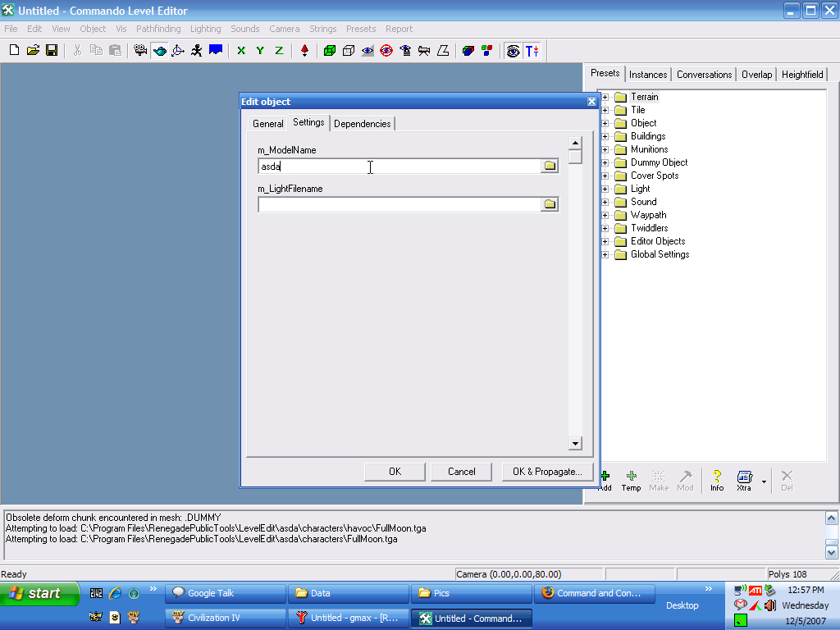Click the running man character icon

[197, 51]
